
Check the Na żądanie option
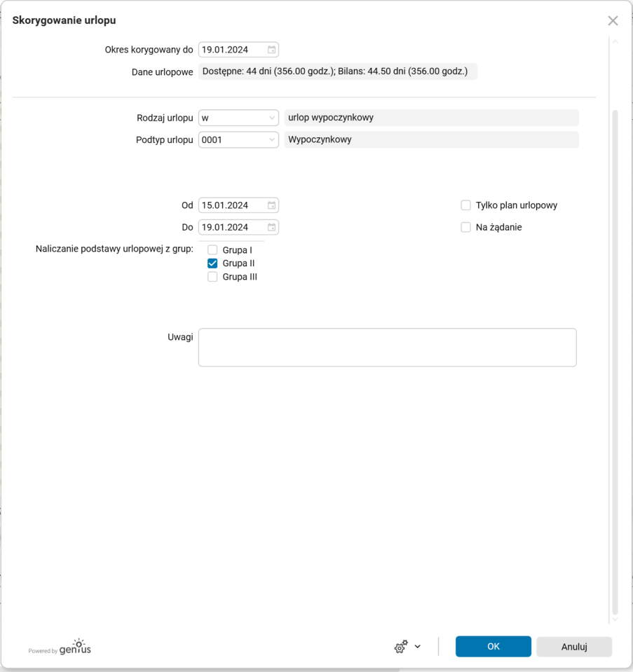[x=465, y=226]
